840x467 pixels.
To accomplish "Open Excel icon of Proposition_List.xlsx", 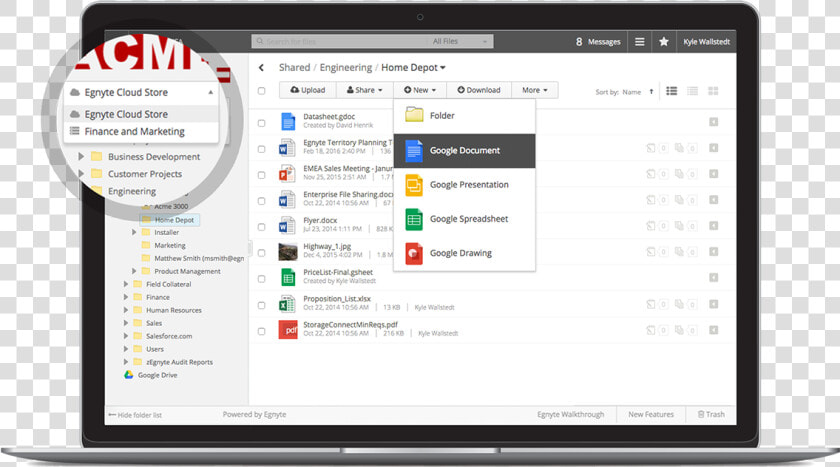I will (287, 304).
